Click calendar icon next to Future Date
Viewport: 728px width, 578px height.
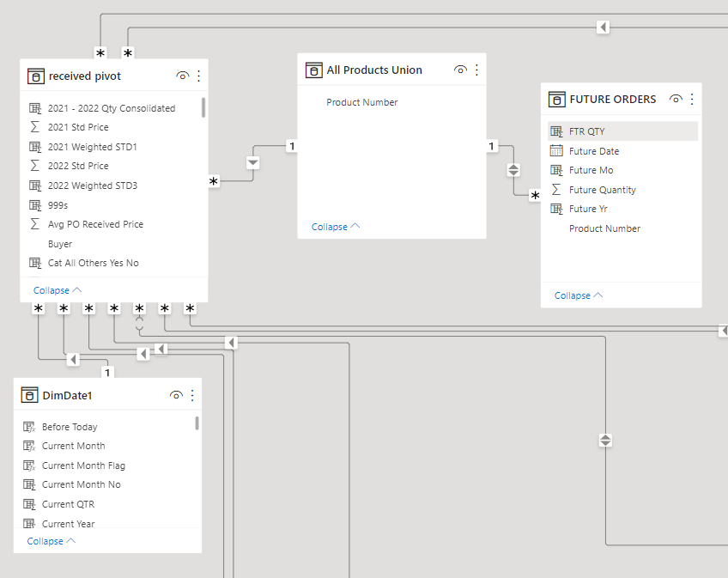[556, 150]
